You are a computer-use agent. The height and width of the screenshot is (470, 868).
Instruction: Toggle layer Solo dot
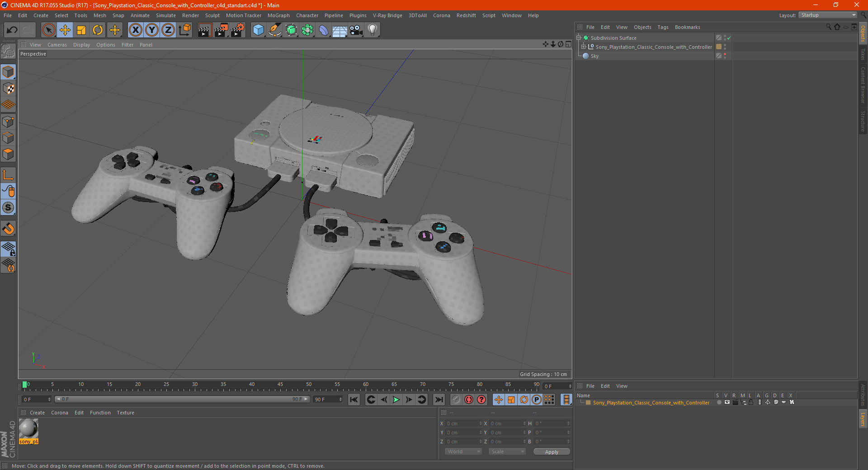click(x=719, y=402)
